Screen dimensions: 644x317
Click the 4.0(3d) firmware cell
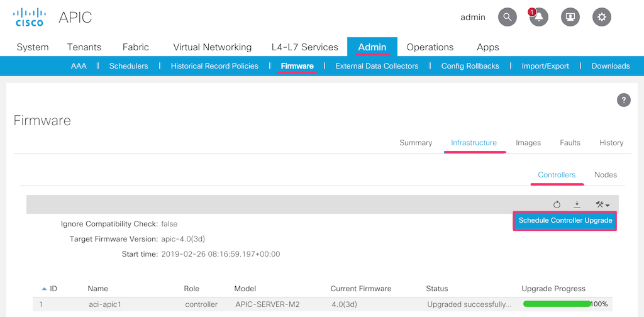[x=345, y=304]
